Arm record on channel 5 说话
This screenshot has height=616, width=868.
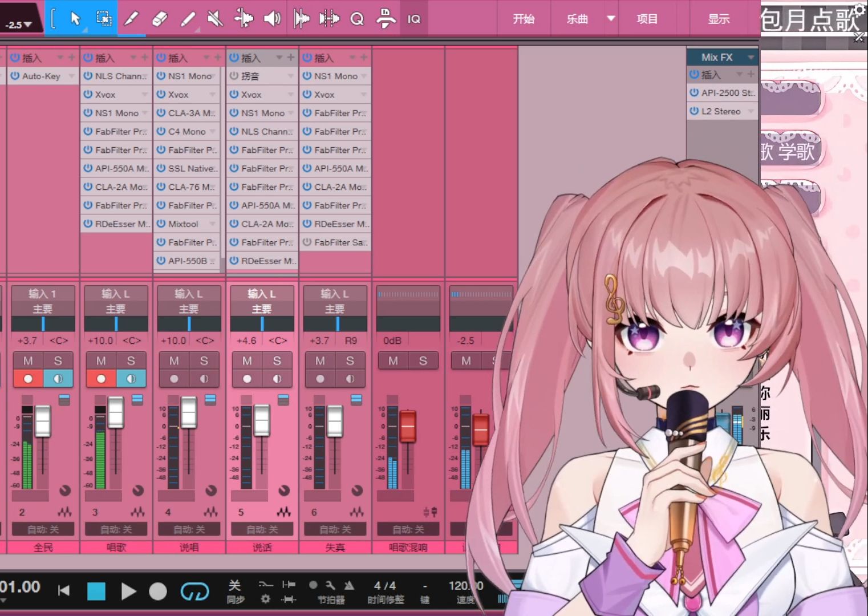(x=247, y=378)
